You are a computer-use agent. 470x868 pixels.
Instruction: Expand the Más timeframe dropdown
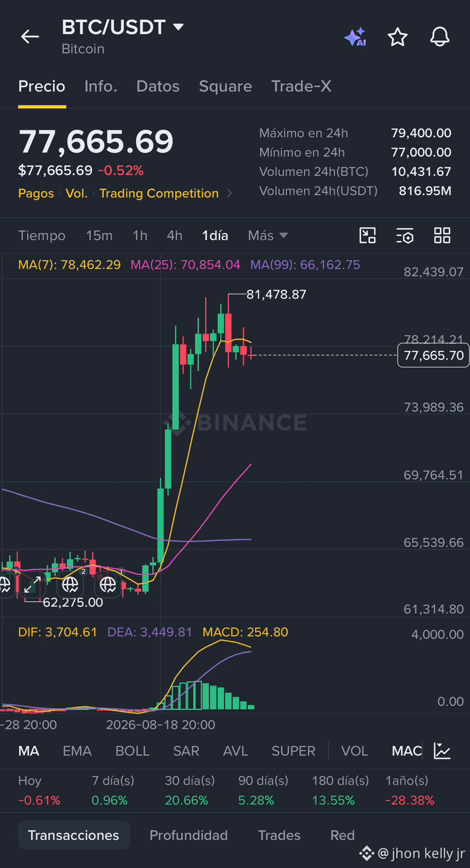pyautogui.click(x=268, y=235)
